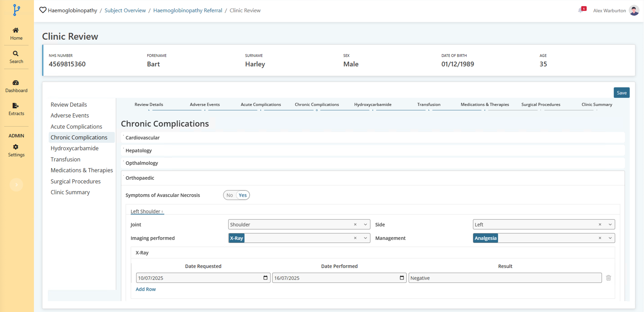This screenshot has height=312, width=644.
Task: Open the Joint dropdown
Action: tap(365, 224)
